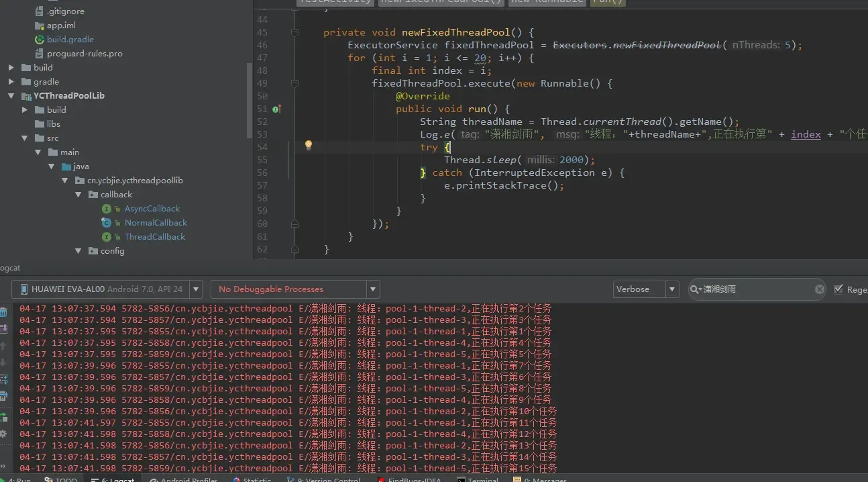The image size is (868, 482).
Task: Collapse the YCThreadPoolLib module tree node
Action: [11, 96]
